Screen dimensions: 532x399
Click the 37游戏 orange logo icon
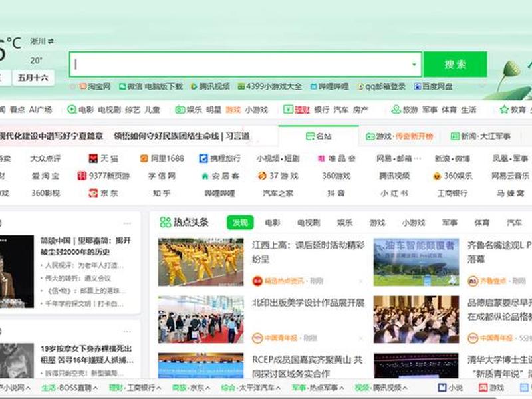(x=262, y=176)
